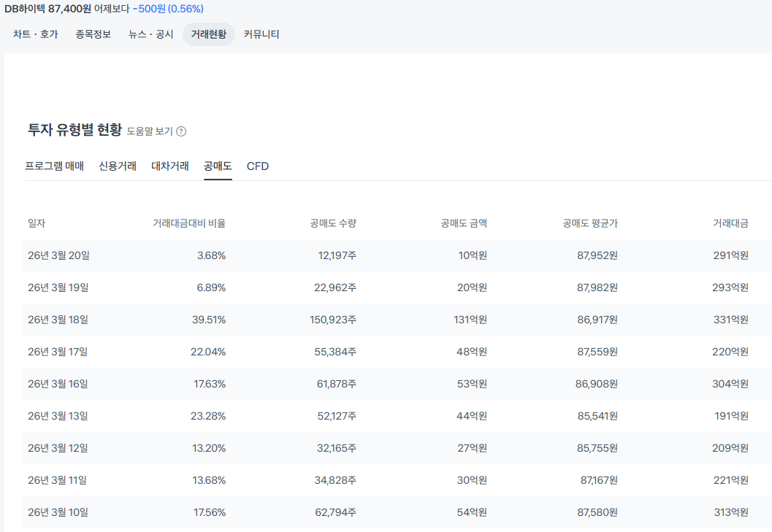Select the 26년 3월 13일 row date

pos(58,416)
